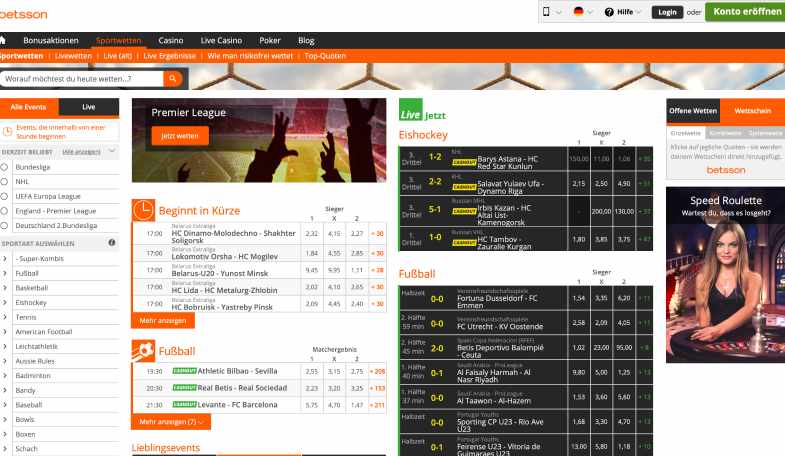
Task: Click the clock icon beside Beginnt in Kürze
Action: [x=143, y=210]
